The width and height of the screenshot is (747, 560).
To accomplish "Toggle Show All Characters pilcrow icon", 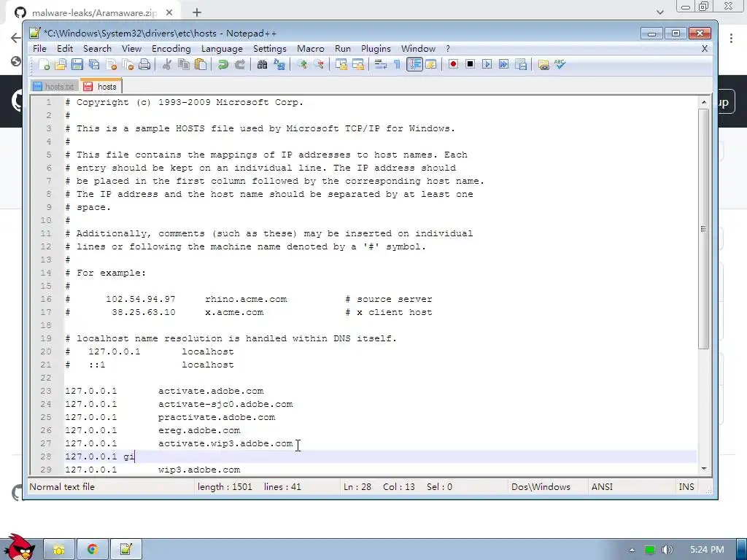I will [x=396, y=64].
